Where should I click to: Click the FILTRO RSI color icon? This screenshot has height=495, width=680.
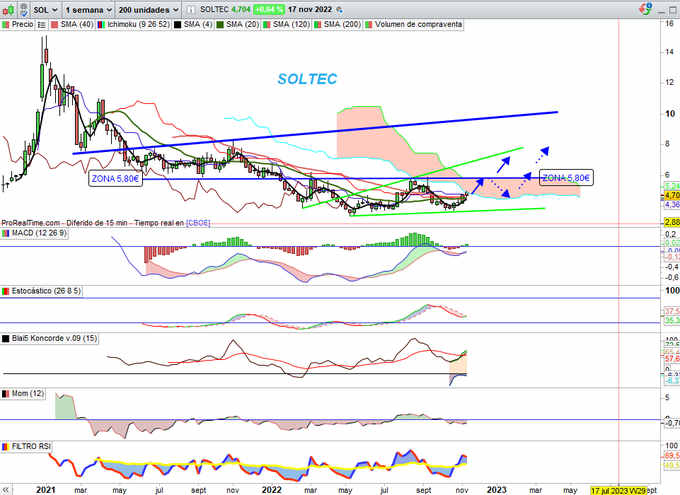tap(6, 446)
